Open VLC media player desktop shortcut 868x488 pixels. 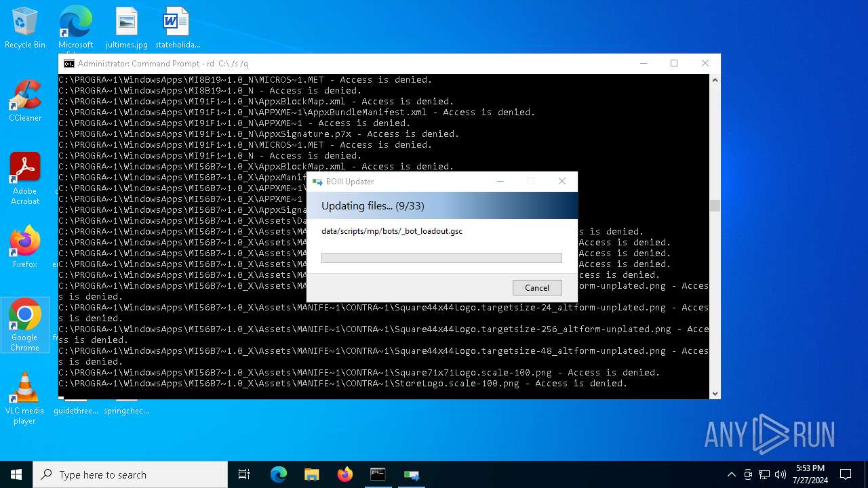[25, 399]
